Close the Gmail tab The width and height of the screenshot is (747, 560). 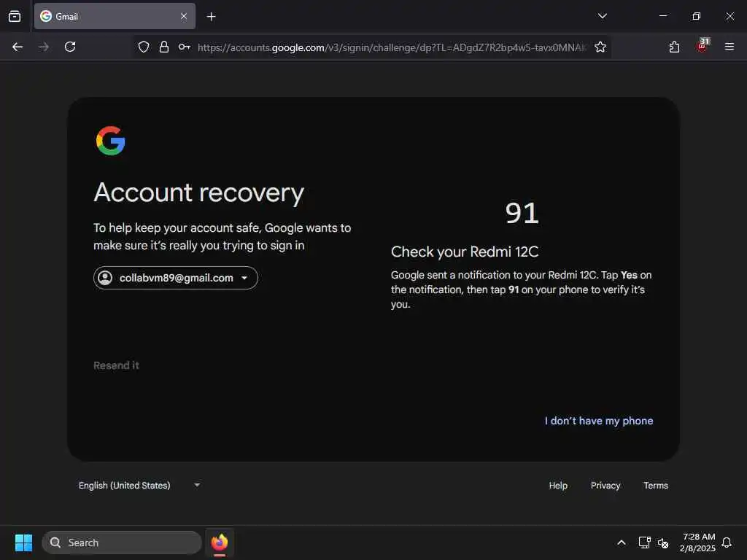[x=183, y=16]
